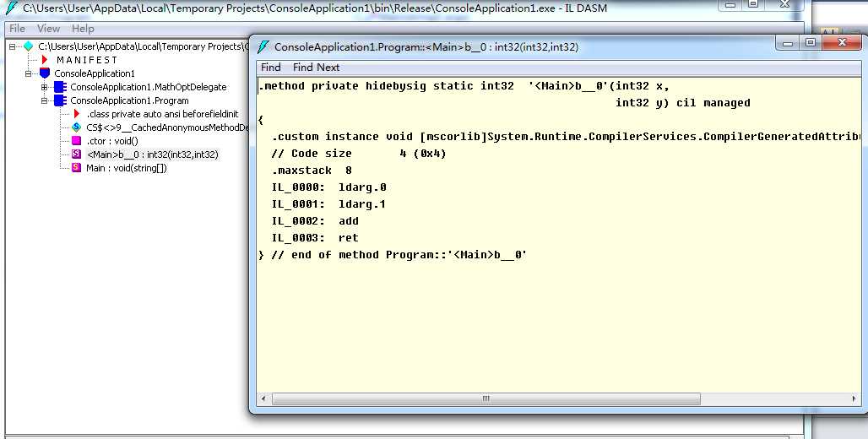Minimize the <Main>b__0 method window

pyautogui.click(x=788, y=42)
